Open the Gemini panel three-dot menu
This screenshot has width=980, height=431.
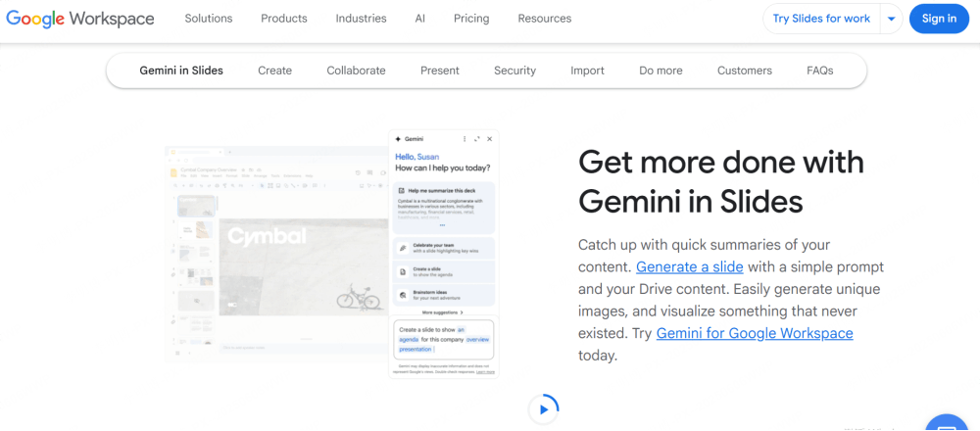click(465, 139)
